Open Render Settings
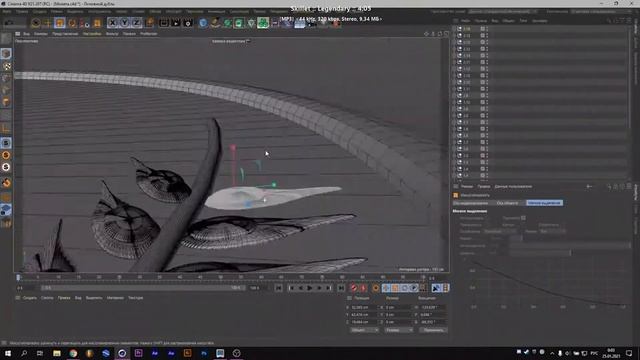Image resolution: width=640 pixels, height=360 pixels. click(188, 23)
